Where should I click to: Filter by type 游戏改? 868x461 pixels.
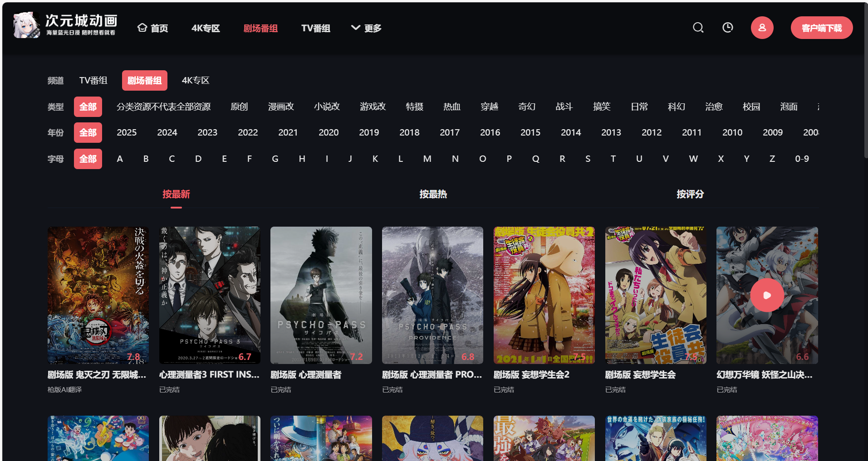(373, 107)
